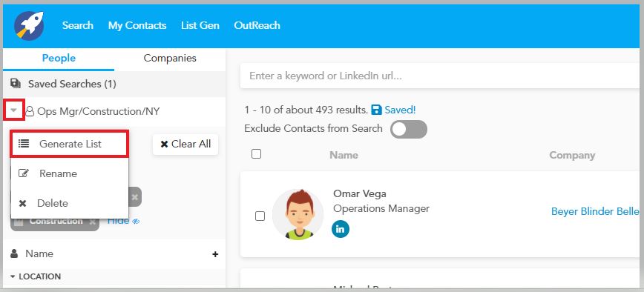This screenshot has height=292, width=644.
Task: Choose Delete from the saved search menu
Action: click(70, 203)
